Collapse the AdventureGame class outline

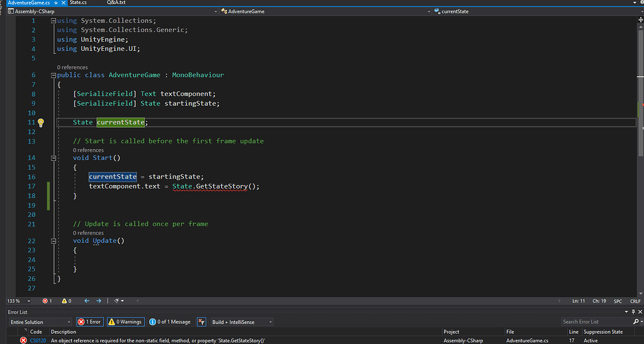53,75
